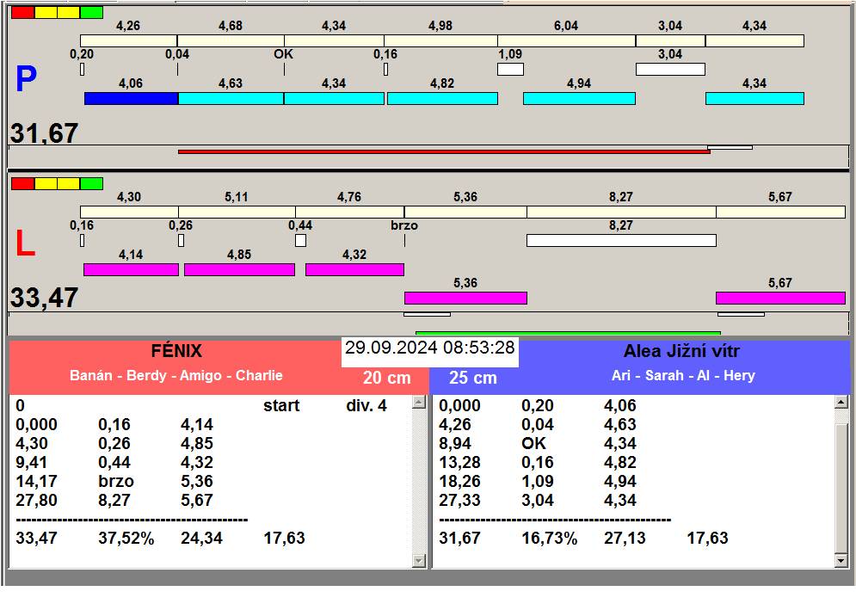The image size is (856, 616).
Task: Click the date and time field
Action: click(x=429, y=348)
